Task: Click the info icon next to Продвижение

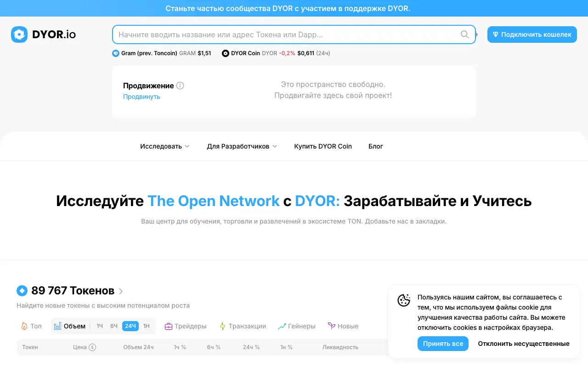Action: pyautogui.click(x=180, y=86)
